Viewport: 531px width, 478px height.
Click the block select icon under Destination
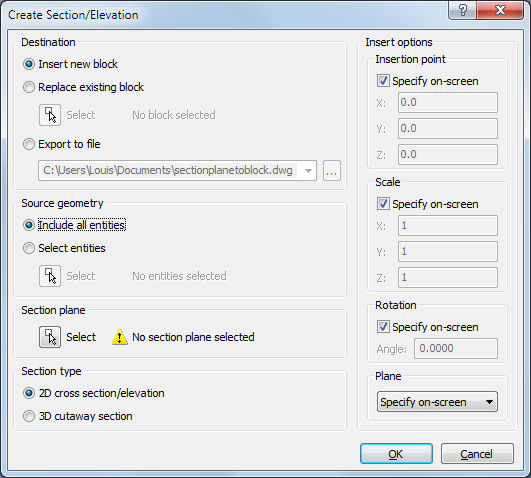point(50,115)
